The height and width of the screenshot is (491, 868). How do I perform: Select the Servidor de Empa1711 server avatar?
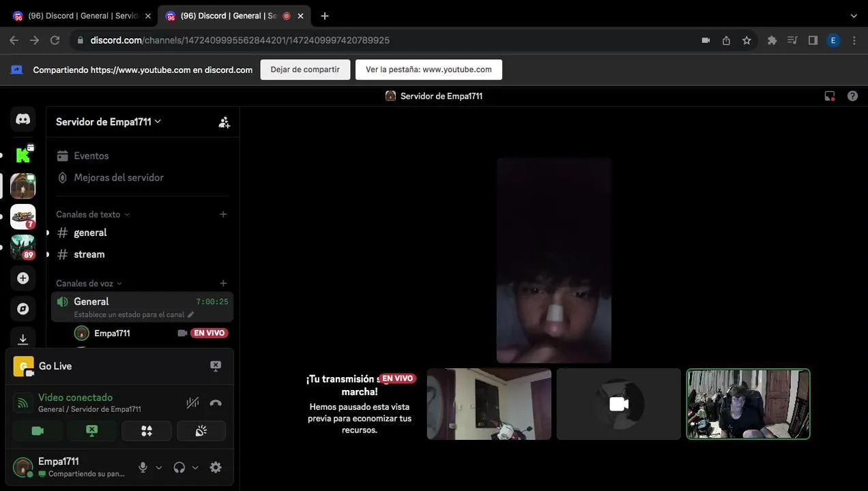[x=23, y=185]
